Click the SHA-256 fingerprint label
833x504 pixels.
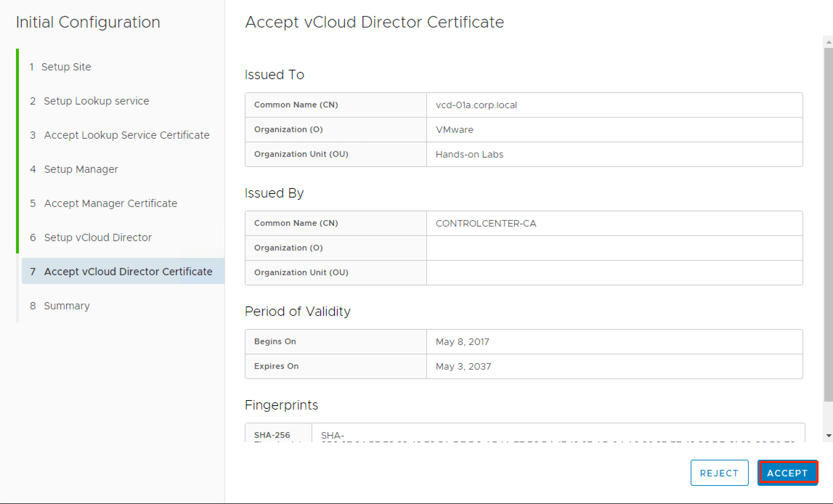(x=272, y=435)
